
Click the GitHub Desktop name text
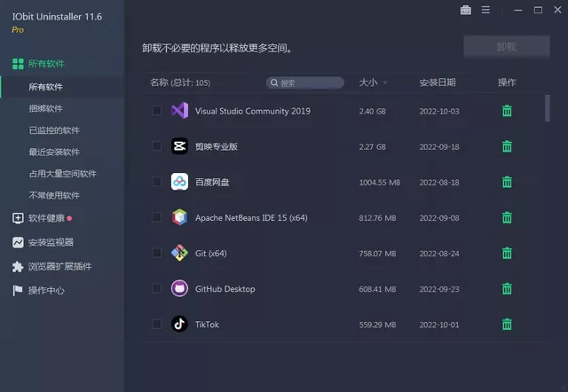(x=225, y=289)
